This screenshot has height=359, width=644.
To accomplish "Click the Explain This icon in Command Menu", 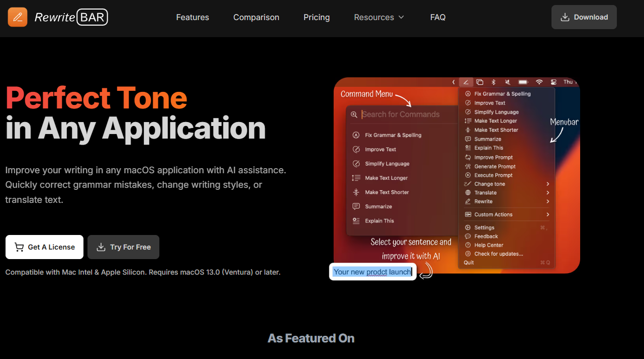I will click(356, 221).
